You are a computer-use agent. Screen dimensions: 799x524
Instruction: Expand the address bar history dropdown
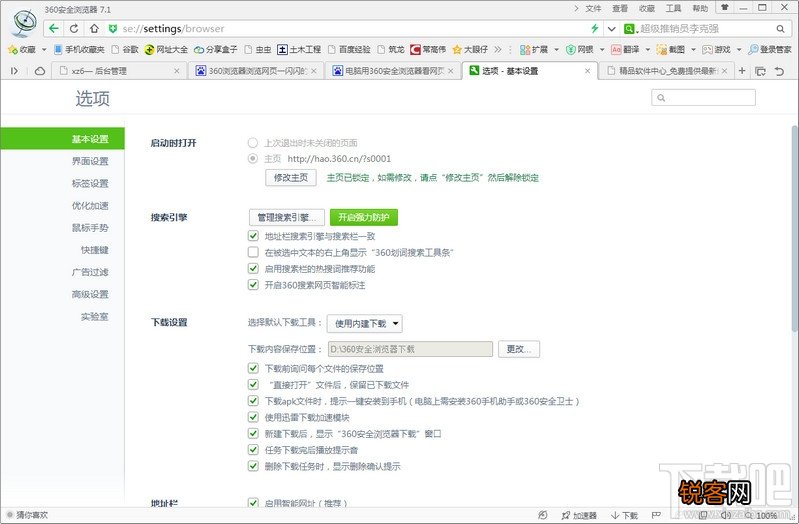611,29
